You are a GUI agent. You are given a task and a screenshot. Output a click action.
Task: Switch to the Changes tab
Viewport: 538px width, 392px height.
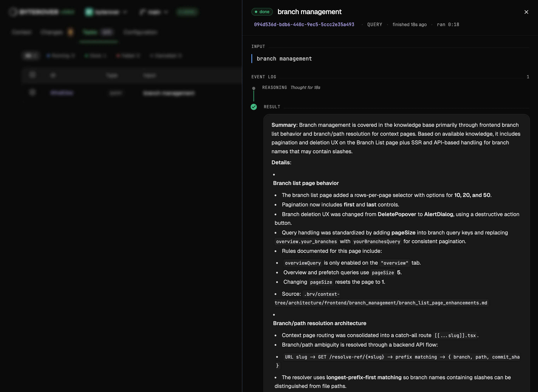(51, 32)
